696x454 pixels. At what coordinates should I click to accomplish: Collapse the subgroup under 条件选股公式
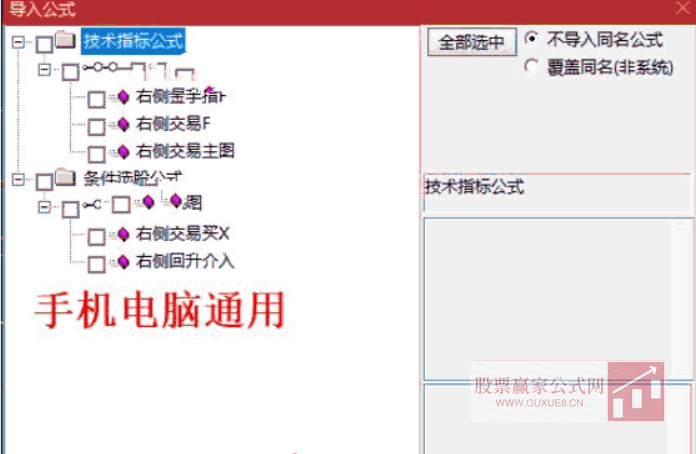point(44,207)
